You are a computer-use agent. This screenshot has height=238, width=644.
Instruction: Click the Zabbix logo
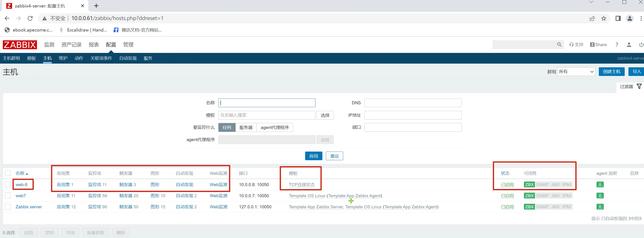(20, 45)
